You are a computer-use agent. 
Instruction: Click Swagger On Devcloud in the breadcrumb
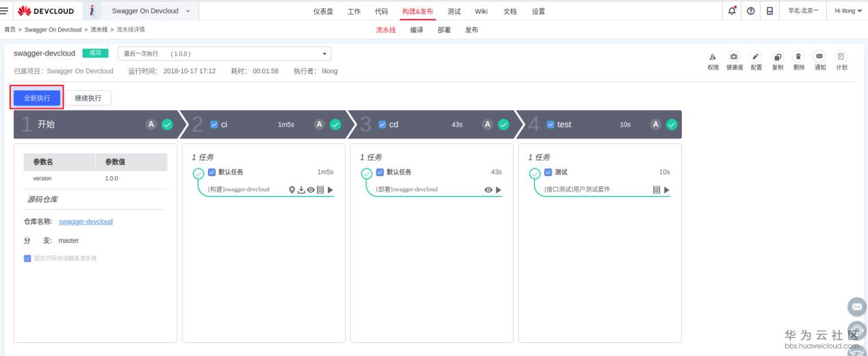coord(53,29)
